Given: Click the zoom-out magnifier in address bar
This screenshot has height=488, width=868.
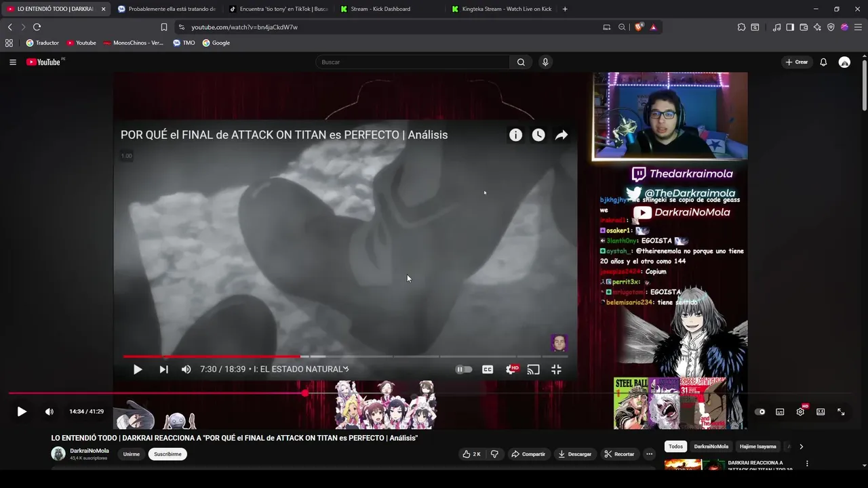Looking at the screenshot, I should point(622,27).
